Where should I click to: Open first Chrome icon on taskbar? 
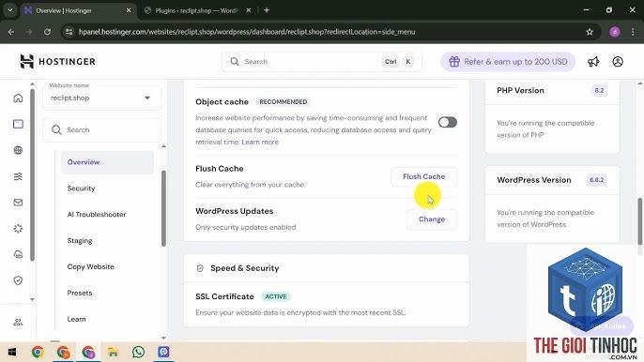click(x=38, y=352)
